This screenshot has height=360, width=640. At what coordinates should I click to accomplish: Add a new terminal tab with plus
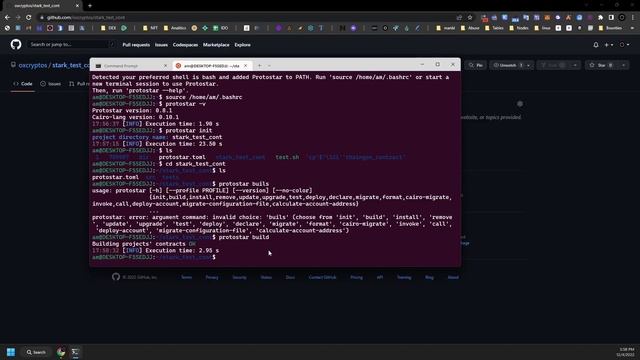point(259,66)
